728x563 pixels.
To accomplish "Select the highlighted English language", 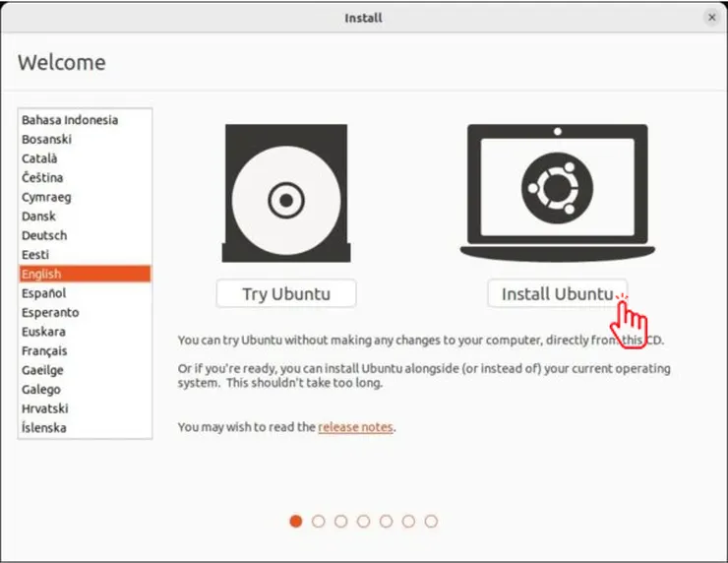I will click(85, 274).
